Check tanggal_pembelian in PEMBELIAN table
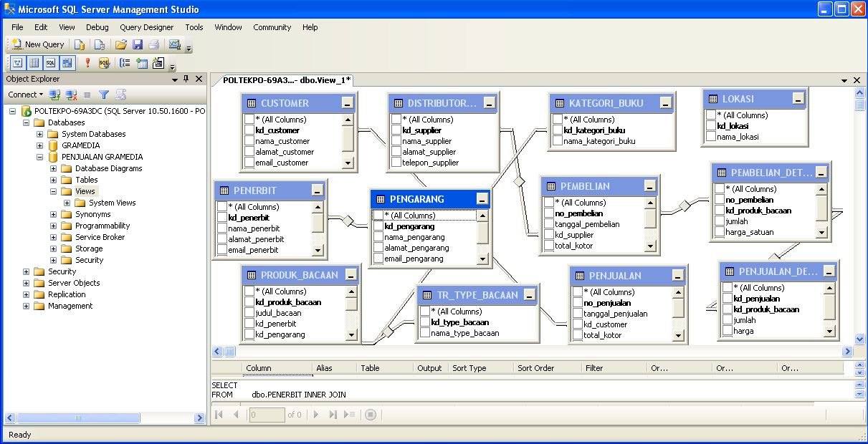This screenshot has width=868, height=444. tap(549, 224)
